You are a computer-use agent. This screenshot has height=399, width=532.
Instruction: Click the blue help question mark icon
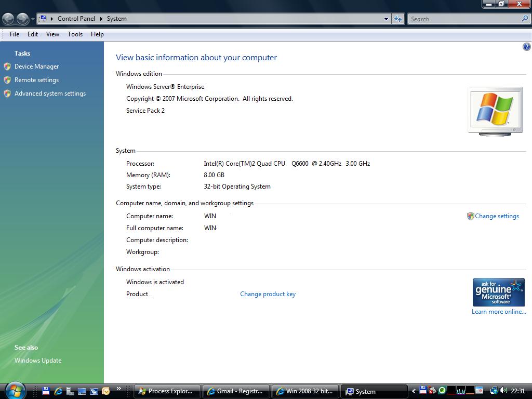click(527, 47)
